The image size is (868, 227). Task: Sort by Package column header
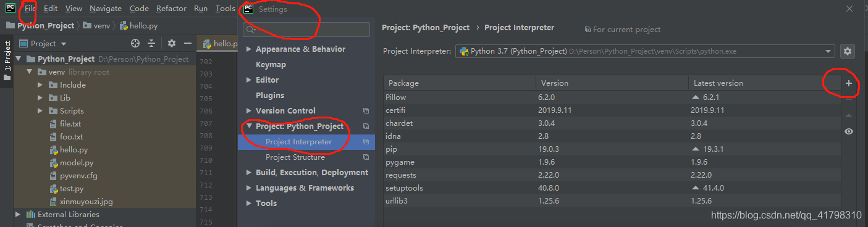point(460,83)
